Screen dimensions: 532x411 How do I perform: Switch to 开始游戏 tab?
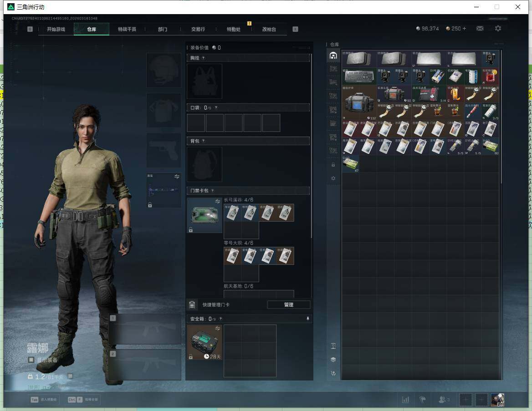56,29
